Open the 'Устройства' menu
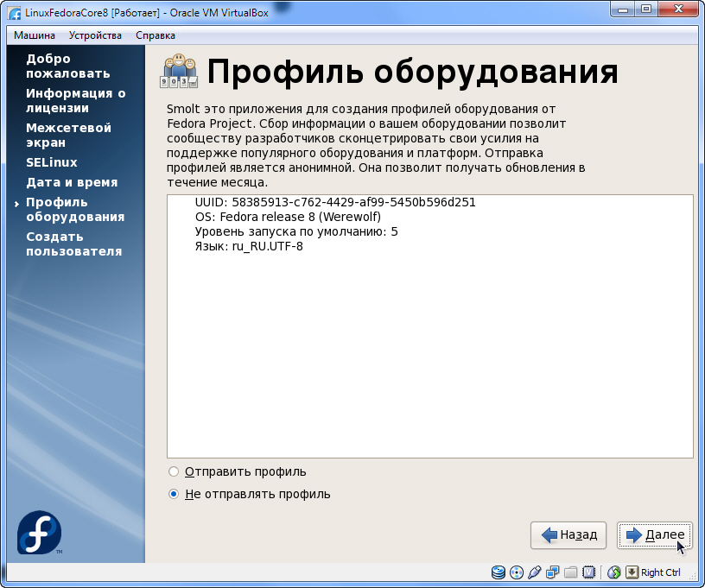 click(x=95, y=35)
